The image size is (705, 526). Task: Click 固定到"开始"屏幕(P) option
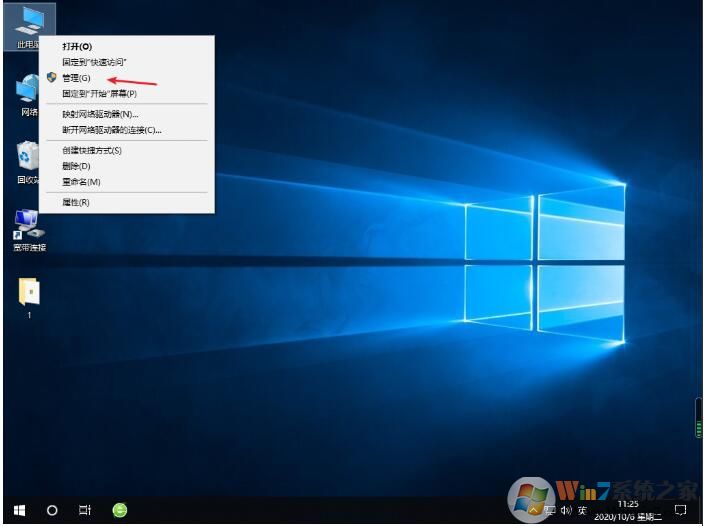pos(126,94)
